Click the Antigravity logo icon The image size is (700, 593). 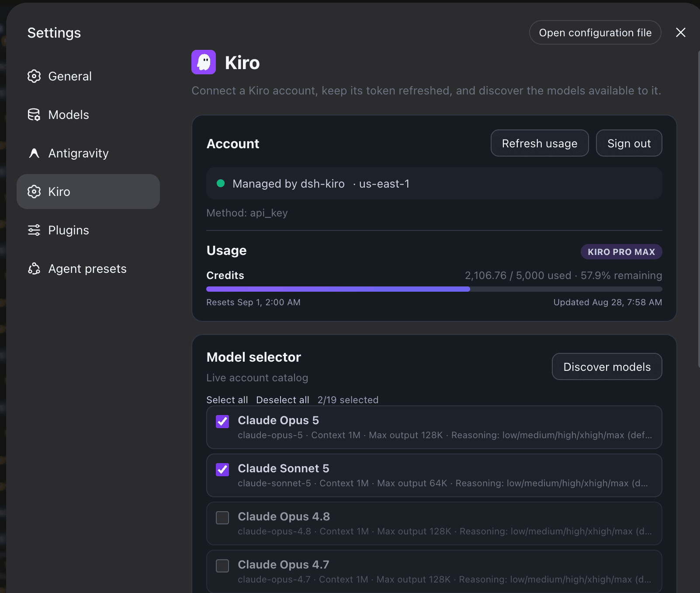click(x=34, y=153)
